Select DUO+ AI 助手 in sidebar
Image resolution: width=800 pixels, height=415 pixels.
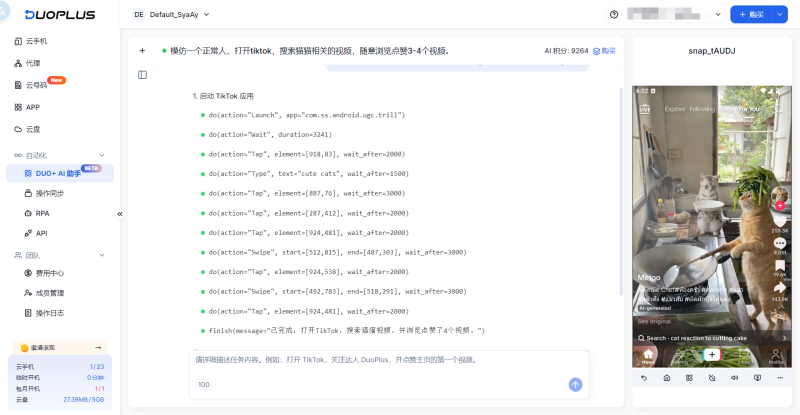(x=58, y=173)
